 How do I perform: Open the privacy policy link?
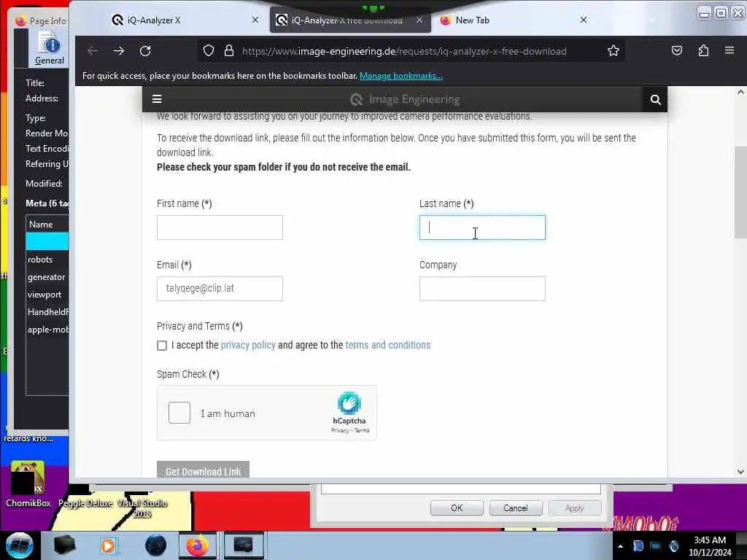coord(248,345)
